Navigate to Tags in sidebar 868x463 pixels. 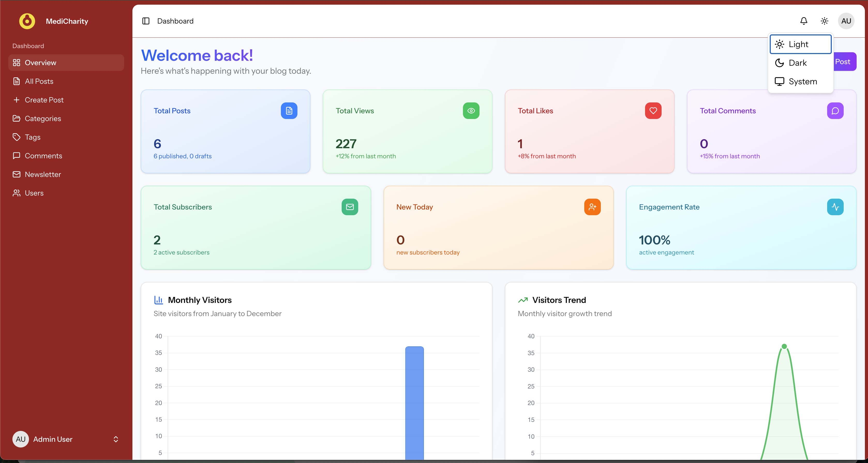click(x=32, y=137)
